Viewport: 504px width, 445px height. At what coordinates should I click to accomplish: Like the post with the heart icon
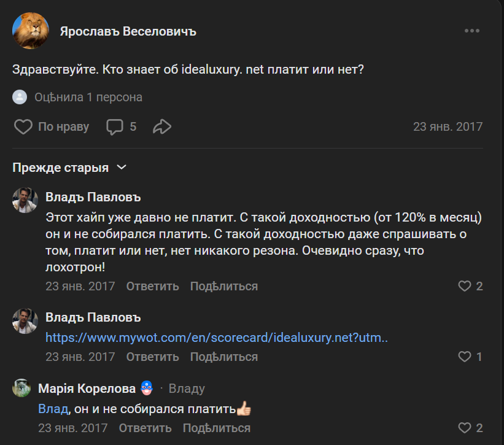click(23, 127)
